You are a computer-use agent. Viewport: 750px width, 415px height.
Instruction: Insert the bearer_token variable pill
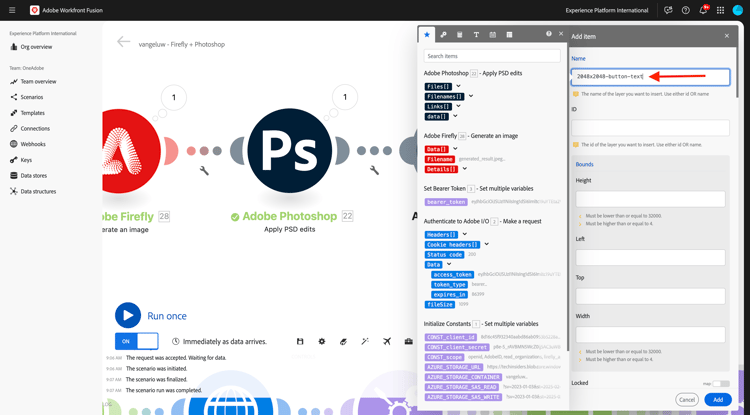[446, 202]
